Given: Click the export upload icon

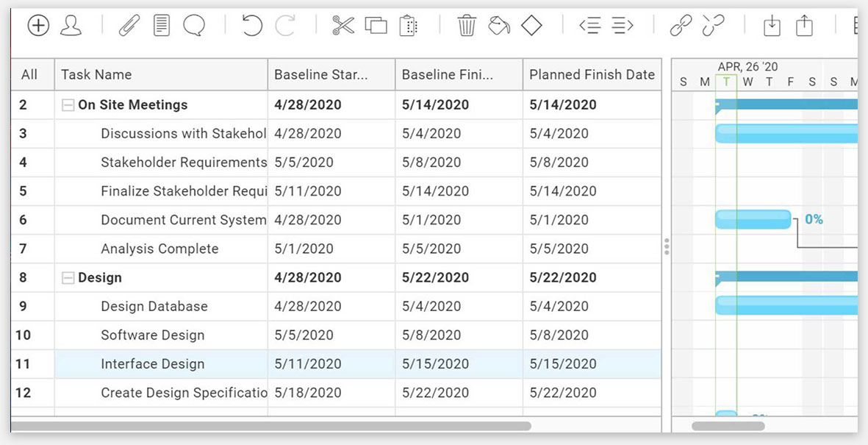Looking at the screenshot, I should point(804,26).
